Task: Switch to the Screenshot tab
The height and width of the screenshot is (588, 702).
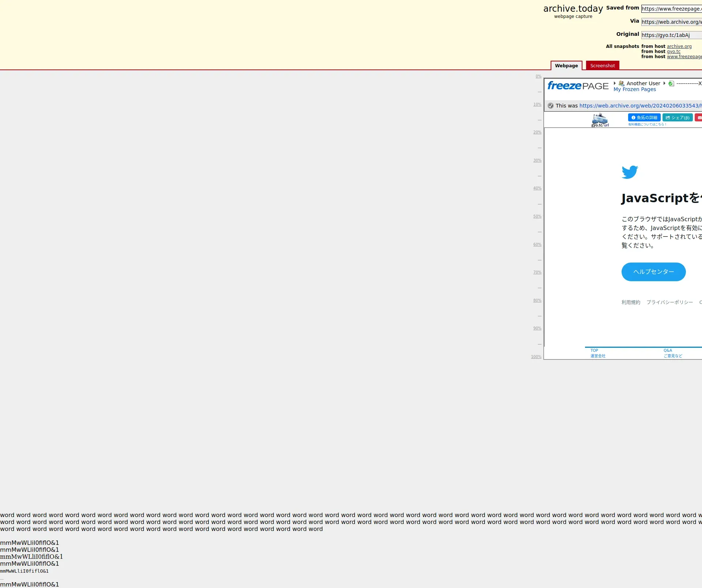Action: click(602, 66)
